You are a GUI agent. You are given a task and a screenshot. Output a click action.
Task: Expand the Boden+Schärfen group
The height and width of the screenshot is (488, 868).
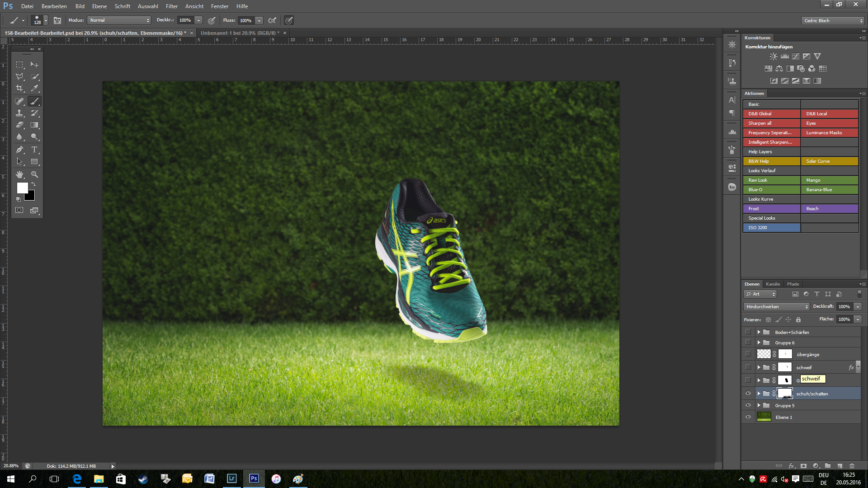point(759,332)
